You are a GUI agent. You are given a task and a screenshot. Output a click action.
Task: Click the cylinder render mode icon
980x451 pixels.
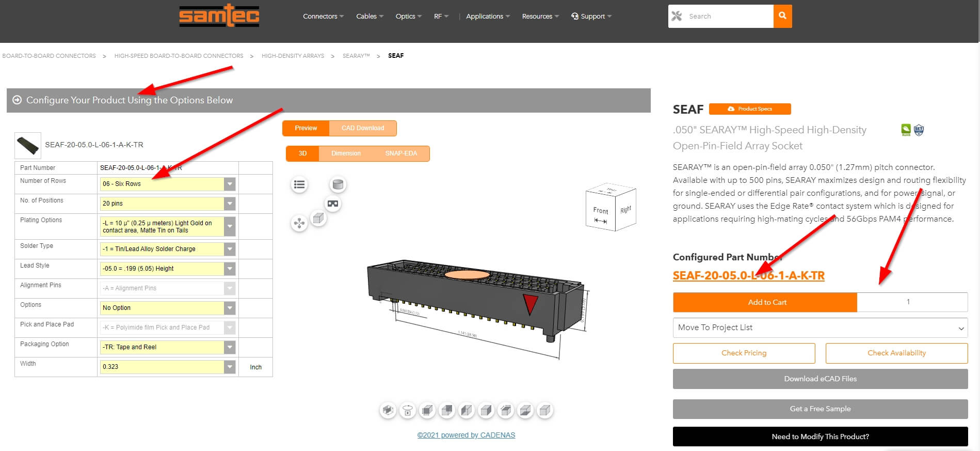tap(338, 184)
